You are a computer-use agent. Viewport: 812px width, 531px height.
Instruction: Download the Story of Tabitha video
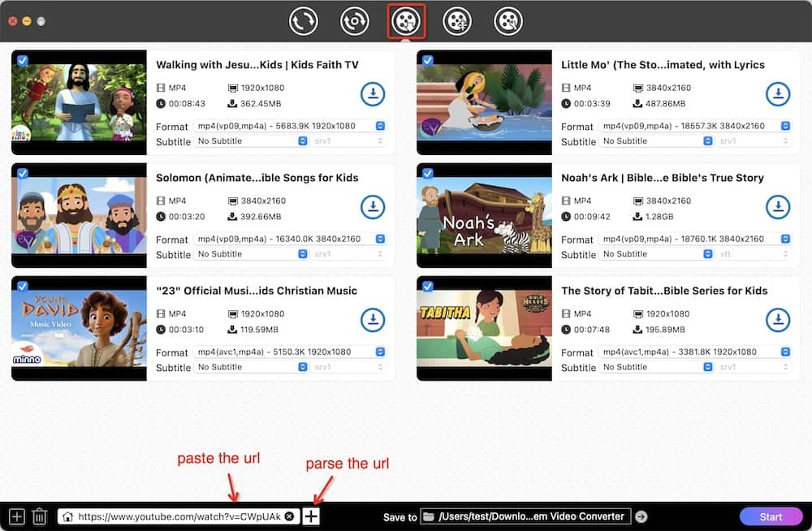coord(778,320)
